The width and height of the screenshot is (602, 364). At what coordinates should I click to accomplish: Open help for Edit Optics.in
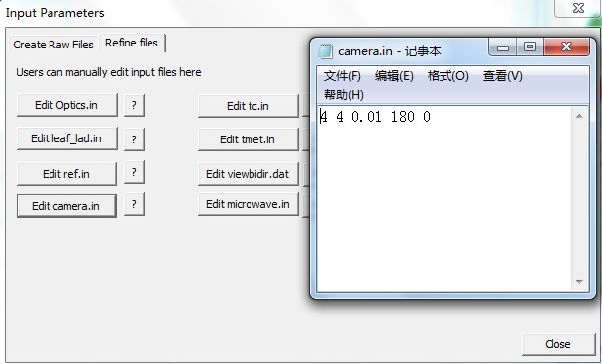click(134, 105)
